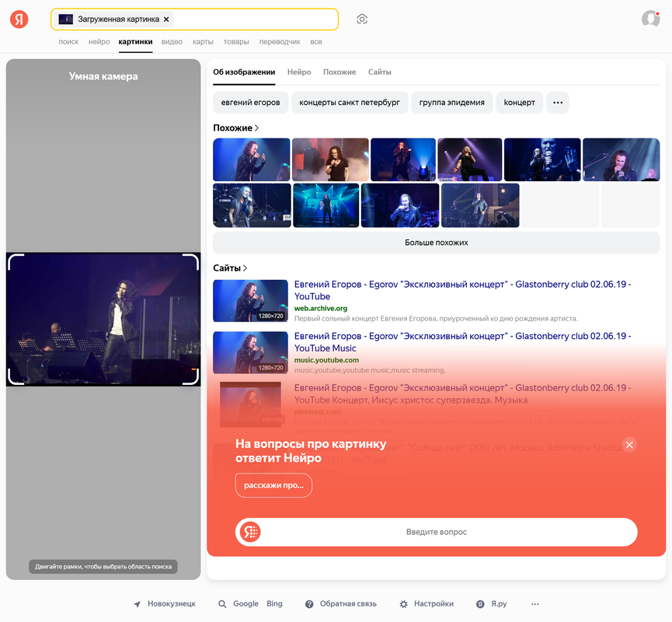Screen dimensions: 672x622
Task: Open the Сайты panel tab
Action: coord(379,72)
